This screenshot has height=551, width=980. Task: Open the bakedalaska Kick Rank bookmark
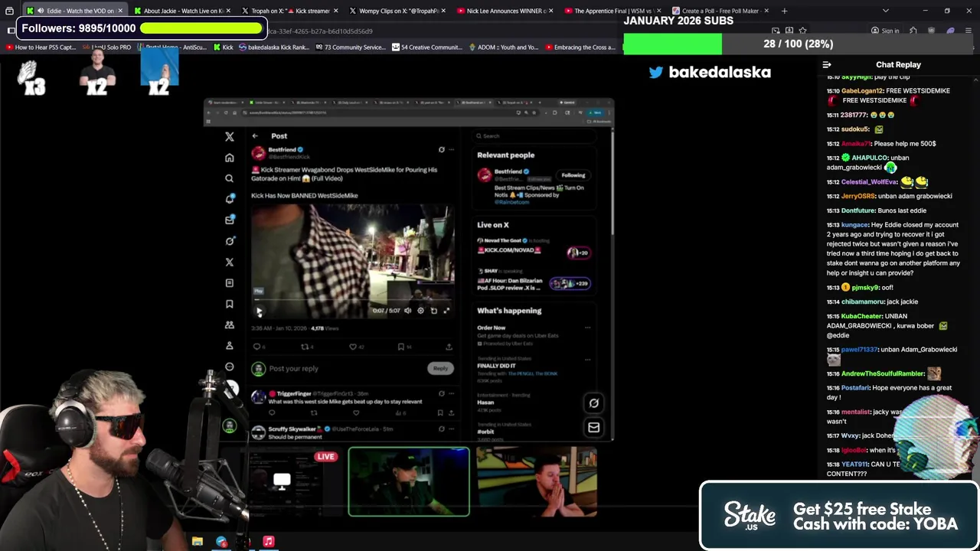pos(274,47)
